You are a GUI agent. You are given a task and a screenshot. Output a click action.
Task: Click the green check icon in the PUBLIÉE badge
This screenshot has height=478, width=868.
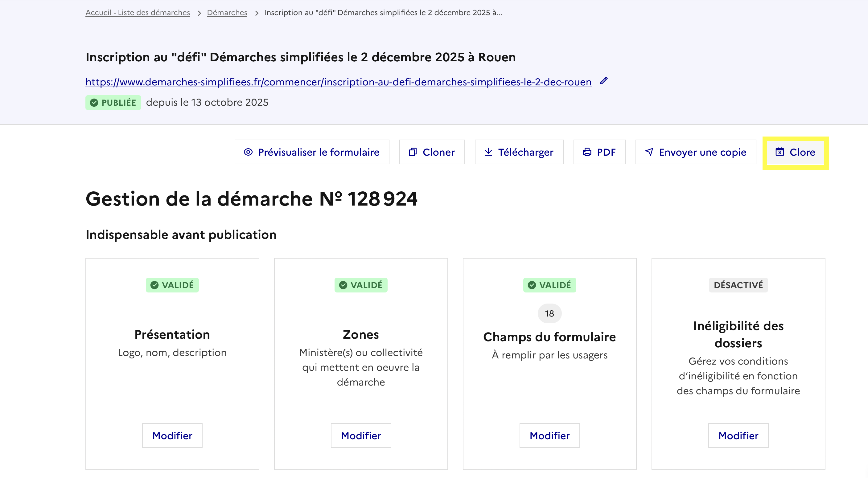click(x=94, y=103)
